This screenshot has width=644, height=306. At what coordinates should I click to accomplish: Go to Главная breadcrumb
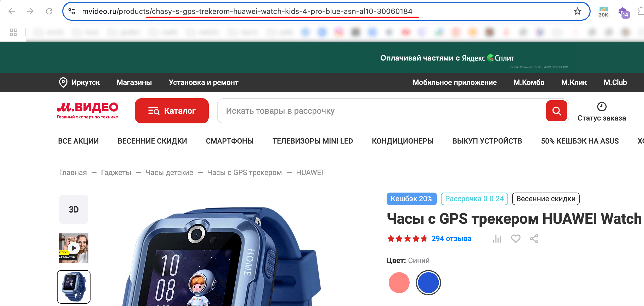pos(73,172)
